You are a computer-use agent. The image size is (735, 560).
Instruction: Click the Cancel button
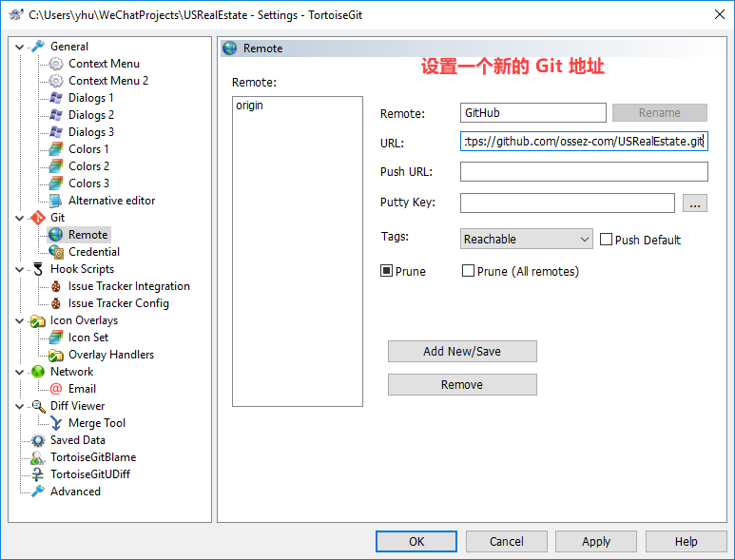pyautogui.click(x=506, y=542)
